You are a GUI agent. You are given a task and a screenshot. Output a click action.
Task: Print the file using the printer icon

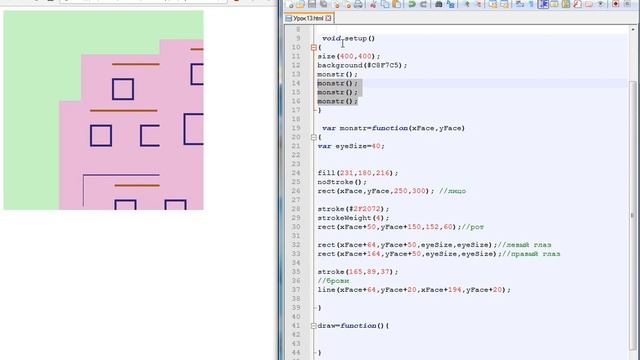tap(358, 4)
